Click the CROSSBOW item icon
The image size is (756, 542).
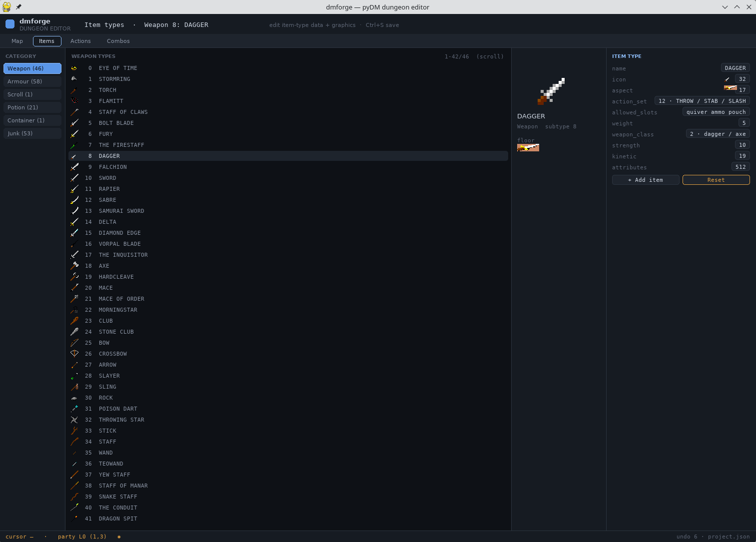pos(74,354)
